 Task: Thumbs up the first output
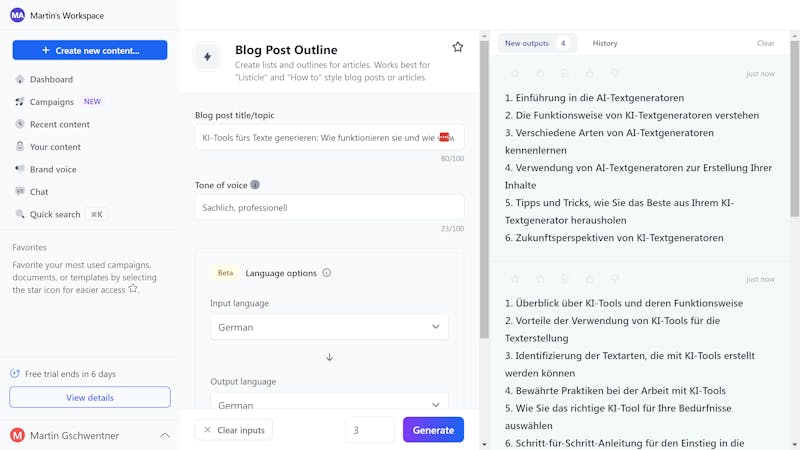[x=590, y=73]
